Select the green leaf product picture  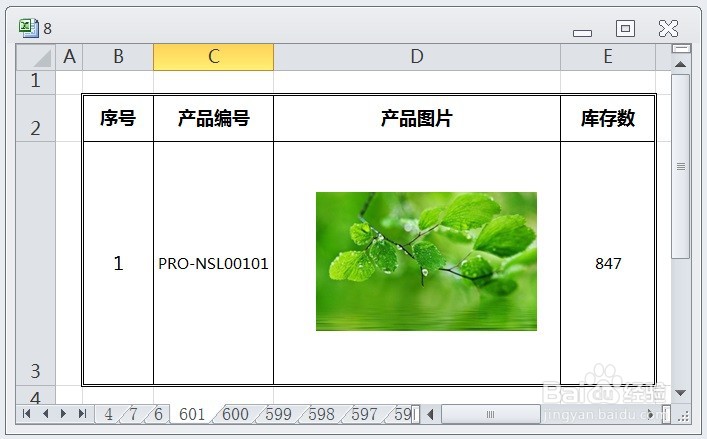(426, 261)
